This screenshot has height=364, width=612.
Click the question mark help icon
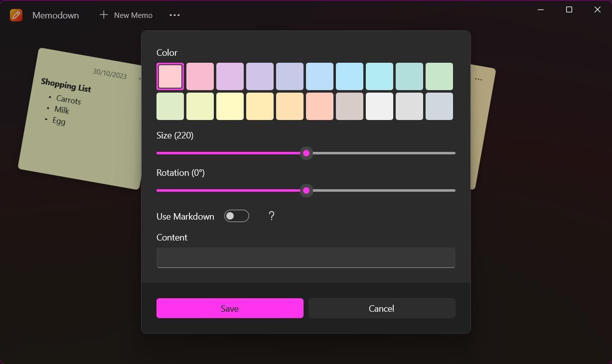click(x=272, y=216)
